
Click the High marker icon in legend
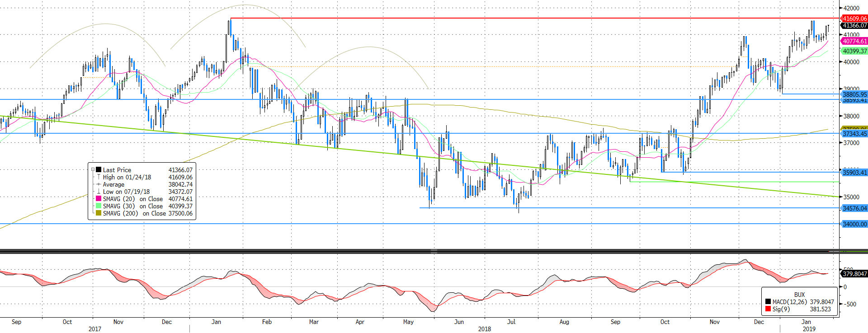(x=99, y=177)
